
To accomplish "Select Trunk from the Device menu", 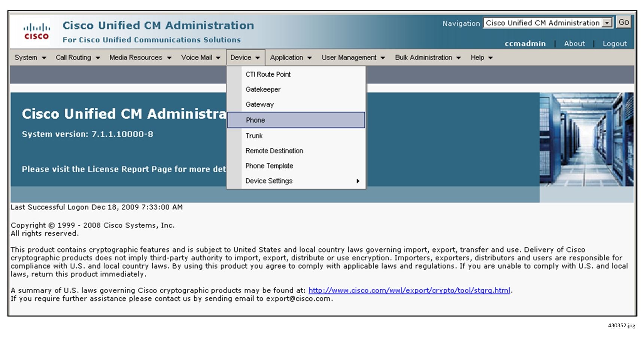I will (x=254, y=135).
